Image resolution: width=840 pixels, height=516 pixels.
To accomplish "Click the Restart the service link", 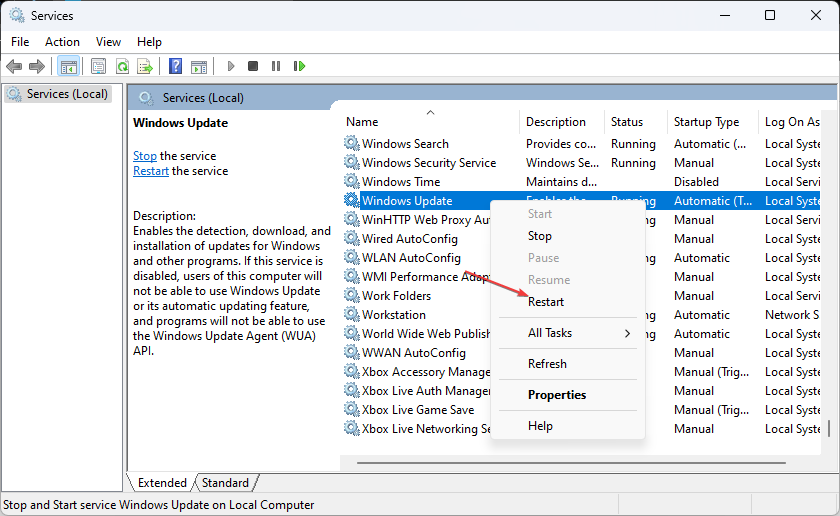I will tap(151, 171).
